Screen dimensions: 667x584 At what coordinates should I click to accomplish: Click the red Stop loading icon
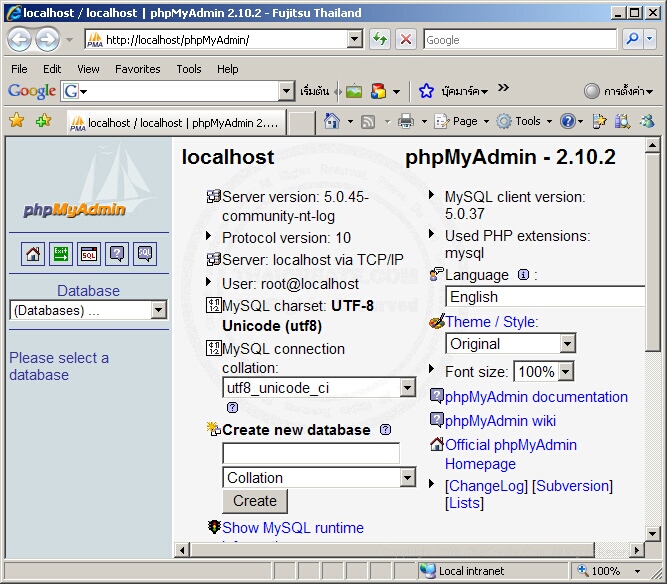point(406,40)
